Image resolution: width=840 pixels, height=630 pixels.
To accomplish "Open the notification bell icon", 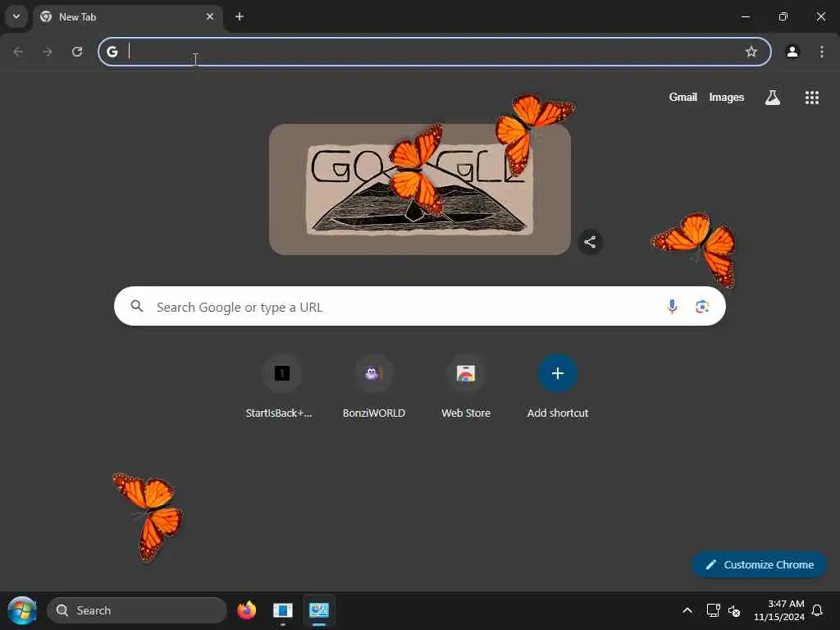I will click(x=818, y=610).
